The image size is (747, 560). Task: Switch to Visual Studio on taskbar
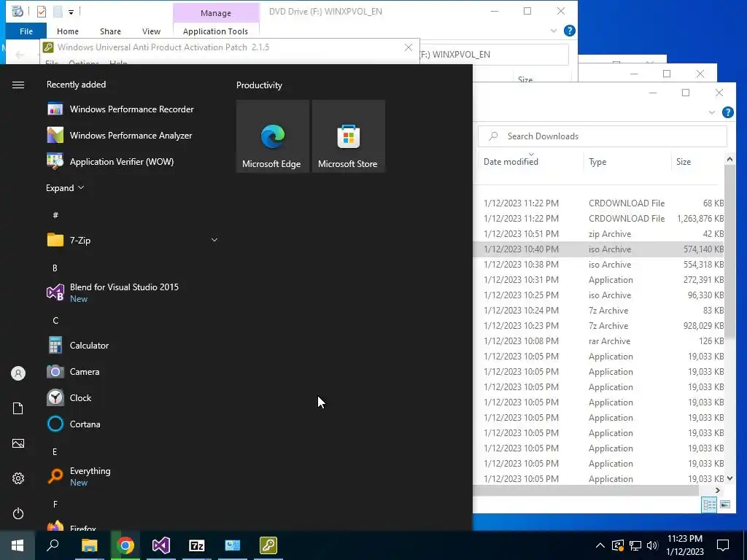[161, 545]
